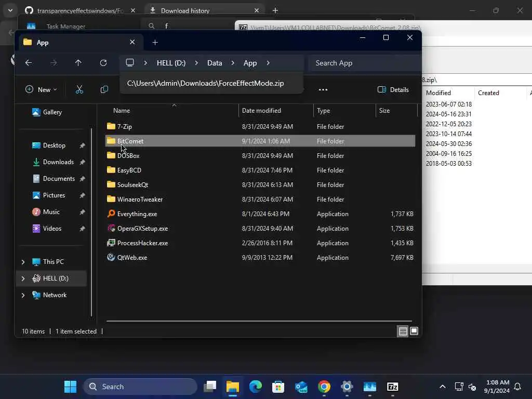Switch to large thumbnails view icon
Screen dimensions: 532x399
(414, 331)
